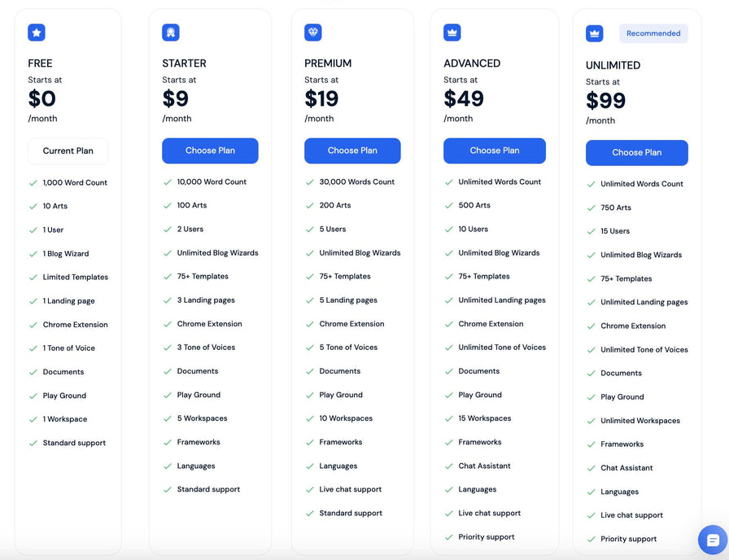Image resolution: width=729 pixels, height=560 pixels.
Task: Open the chat widget bubble icon
Action: pos(713,540)
